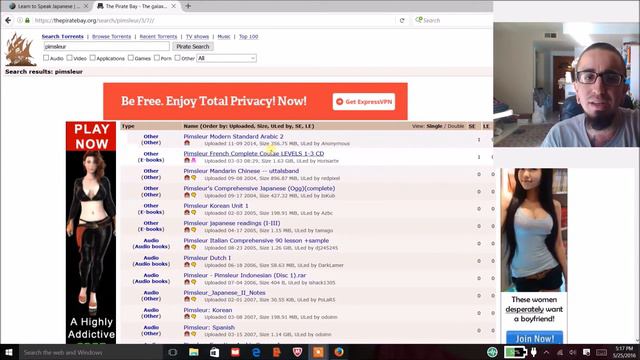Sort results by SE column header
This screenshot has height=360, width=640.
point(472,126)
